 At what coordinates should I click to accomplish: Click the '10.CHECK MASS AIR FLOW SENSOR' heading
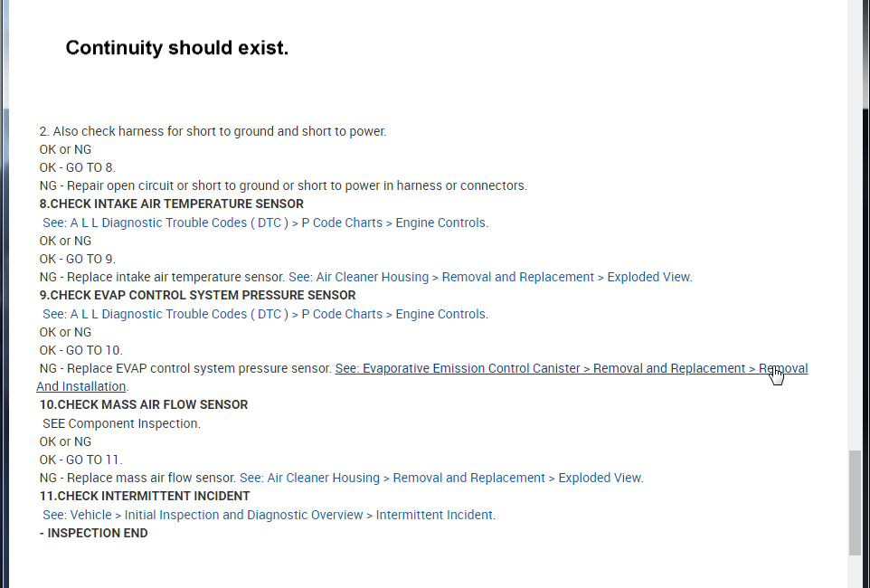pyautogui.click(x=143, y=404)
